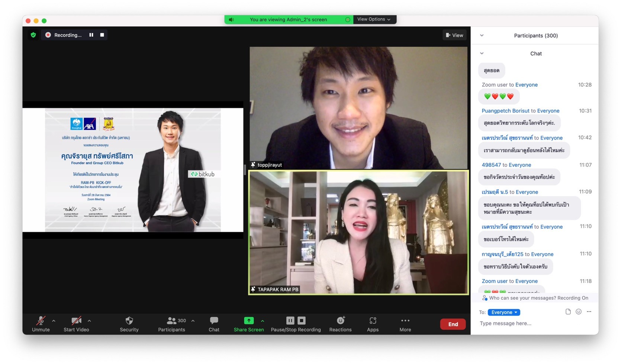The height and width of the screenshot is (364, 621).
Task: Open the Apps panel
Action: coord(373,324)
